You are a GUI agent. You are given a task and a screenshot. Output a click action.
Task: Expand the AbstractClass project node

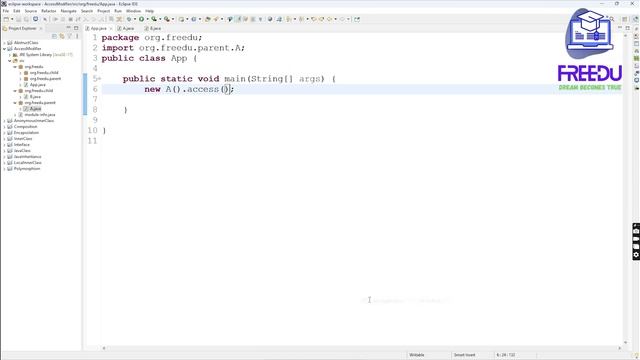[x=4, y=42]
